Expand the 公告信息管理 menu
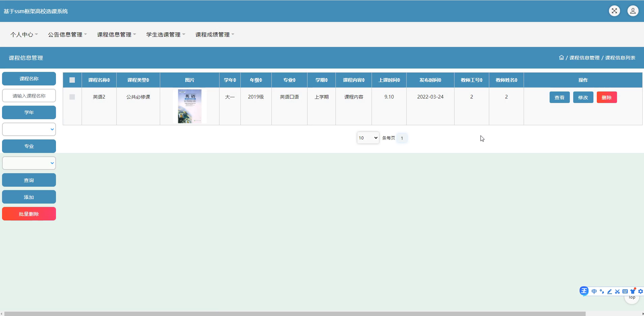 click(67, 34)
